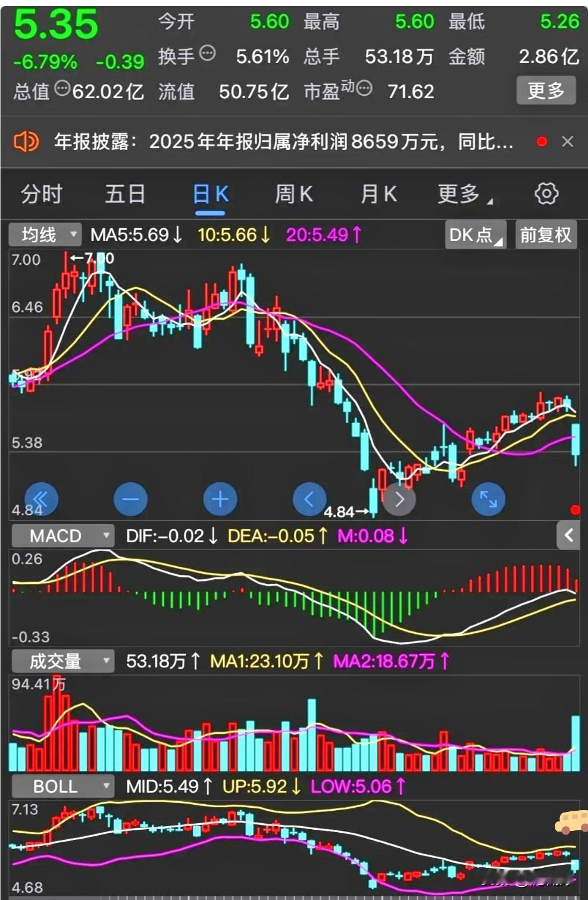Tap P/E value 71.62

pos(411,91)
